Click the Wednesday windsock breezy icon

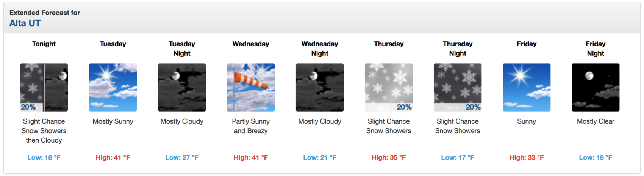tap(251, 87)
